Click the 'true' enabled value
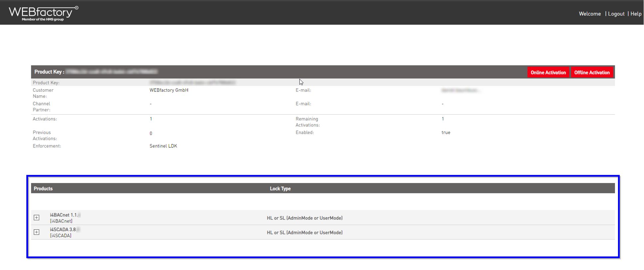The height and width of the screenshot is (270, 644). tap(446, 132)
